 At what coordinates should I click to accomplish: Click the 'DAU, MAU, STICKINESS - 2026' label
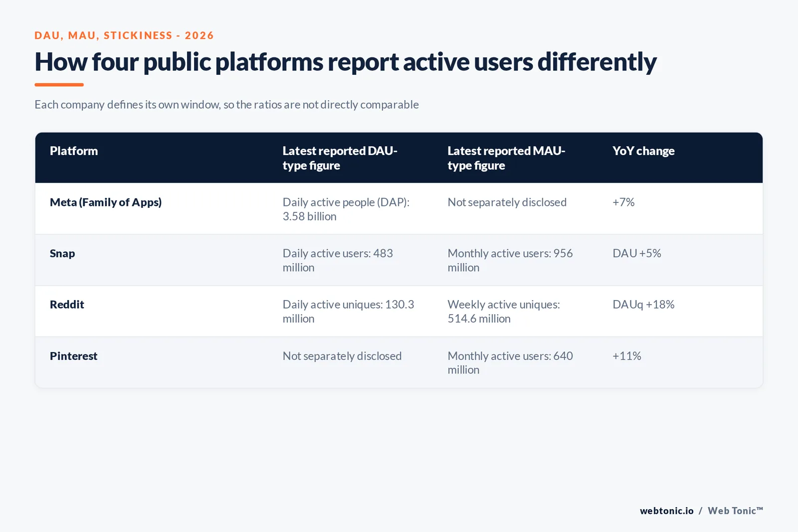pyautogui.click(x=124, y=35)
